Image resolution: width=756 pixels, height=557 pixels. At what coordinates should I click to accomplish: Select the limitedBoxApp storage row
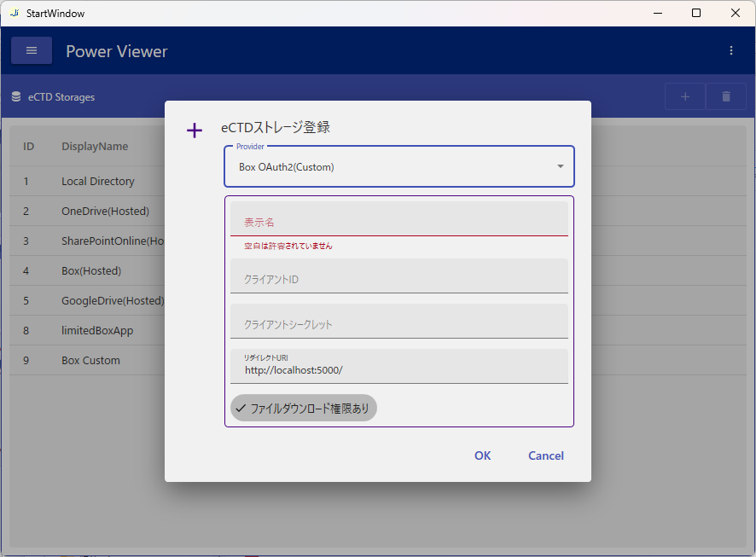tap(97, 331)
